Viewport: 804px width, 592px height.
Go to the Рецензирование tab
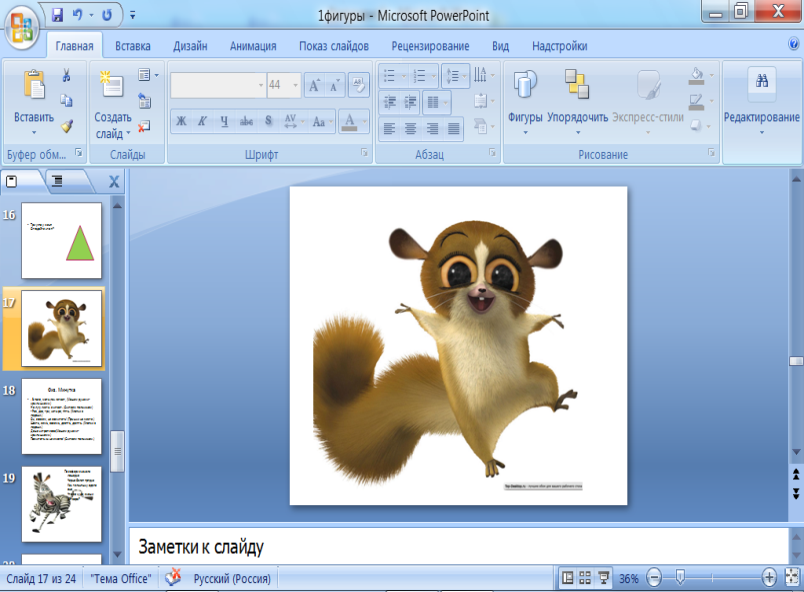(430, 46)
